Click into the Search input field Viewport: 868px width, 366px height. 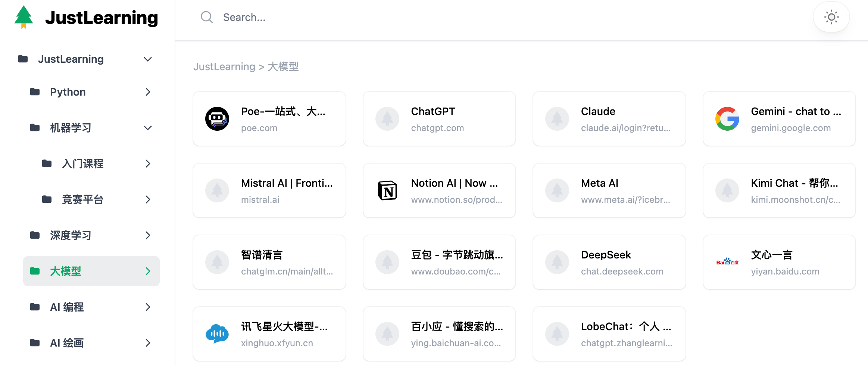(x=373, y=17)
